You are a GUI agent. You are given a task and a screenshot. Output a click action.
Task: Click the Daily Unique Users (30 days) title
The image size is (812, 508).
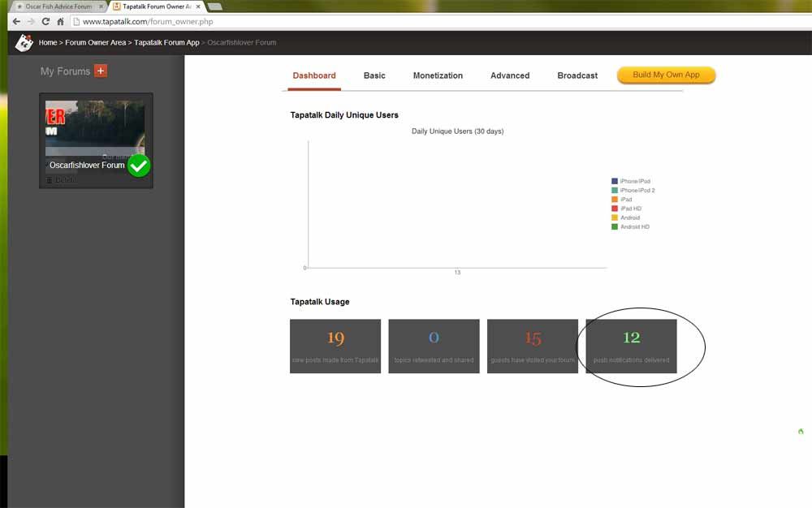(458, 131)
